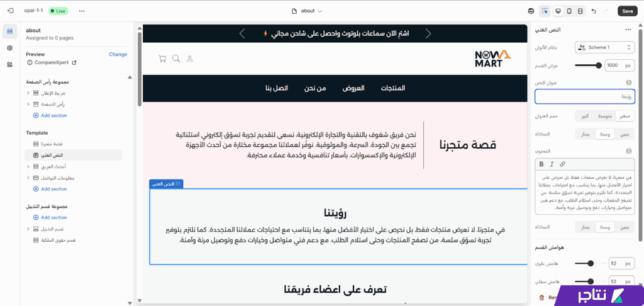The image size is (644, 306).
Task: Click العروض in the store navigation menu
Action: point(353,88)
